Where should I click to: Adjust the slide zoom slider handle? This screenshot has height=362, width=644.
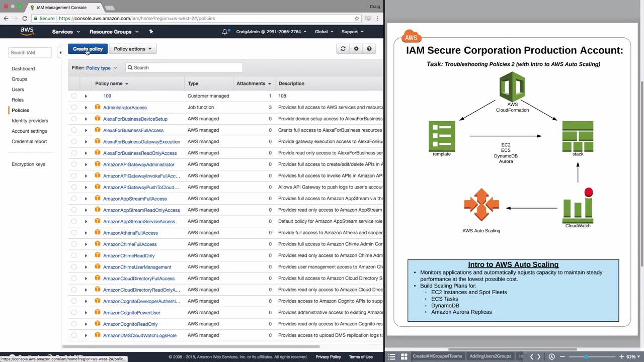[586, 356]
